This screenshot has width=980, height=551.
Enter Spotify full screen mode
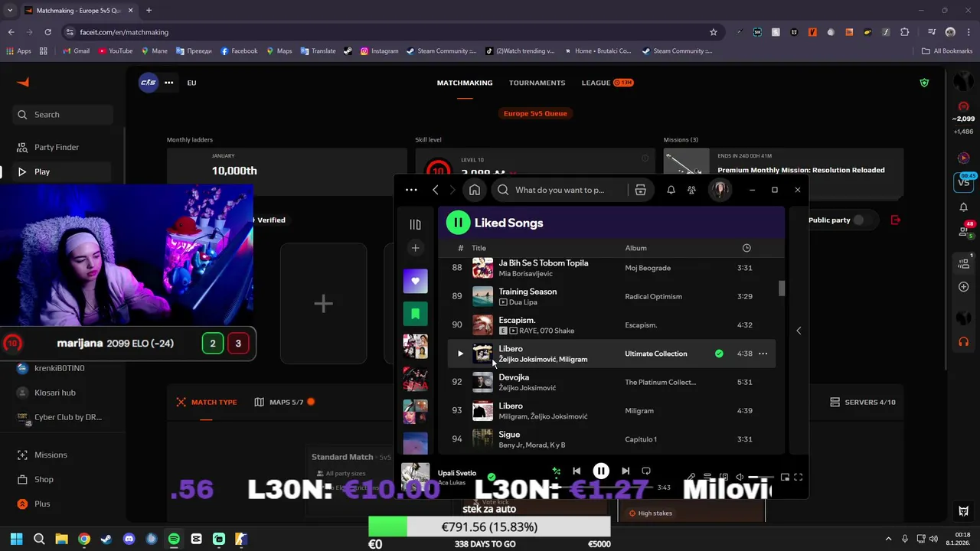click(799, 477)
